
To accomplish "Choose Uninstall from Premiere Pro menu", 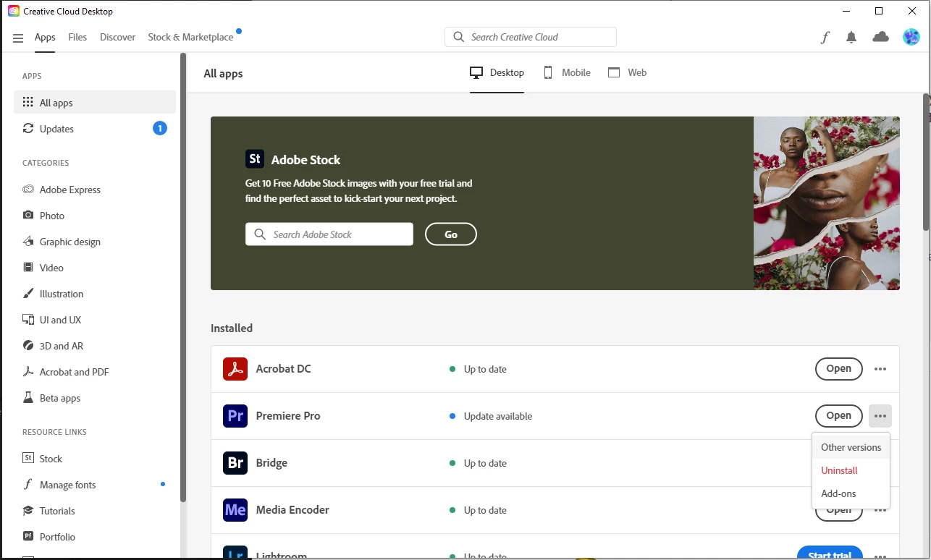I will (x=851, y=470).
